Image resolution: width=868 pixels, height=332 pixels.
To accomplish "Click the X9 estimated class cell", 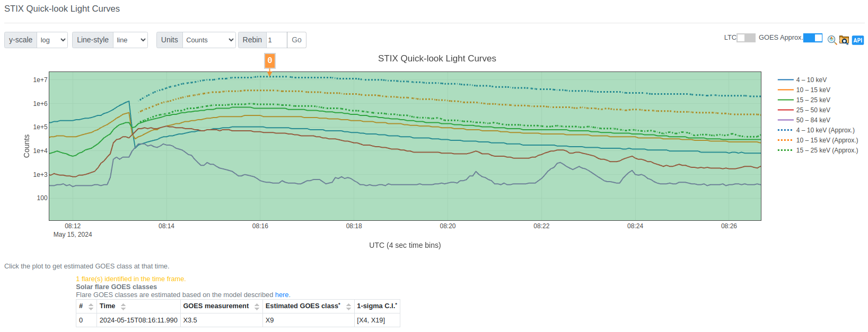I will (x=309, y=320).
